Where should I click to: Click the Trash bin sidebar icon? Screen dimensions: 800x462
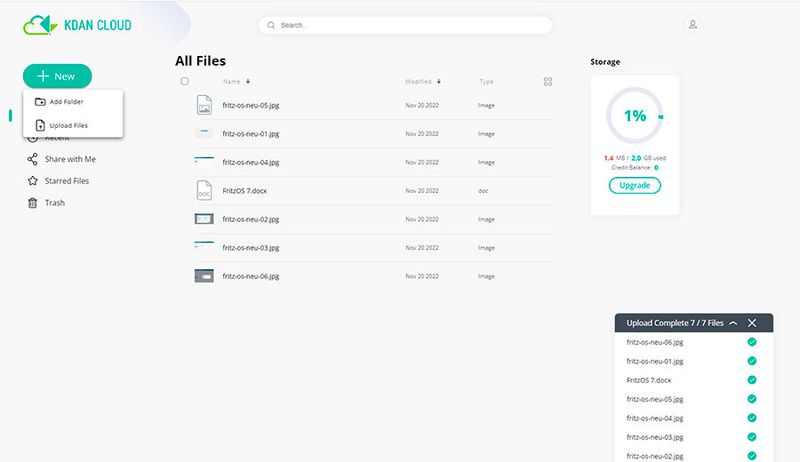click(33, 203)
